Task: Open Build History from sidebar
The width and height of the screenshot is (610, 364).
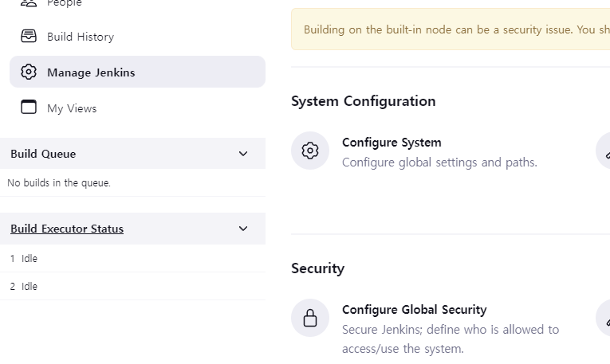Action: coord(81,37)
